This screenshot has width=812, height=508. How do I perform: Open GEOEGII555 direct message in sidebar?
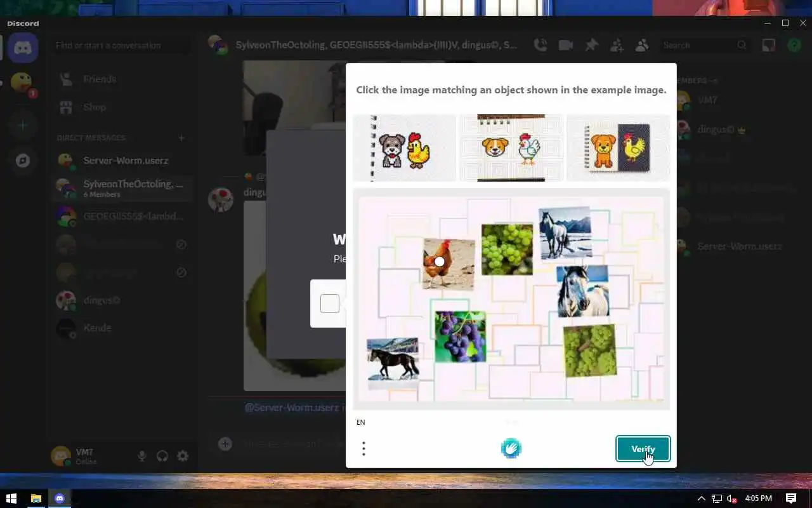click(x=121, y=217)
